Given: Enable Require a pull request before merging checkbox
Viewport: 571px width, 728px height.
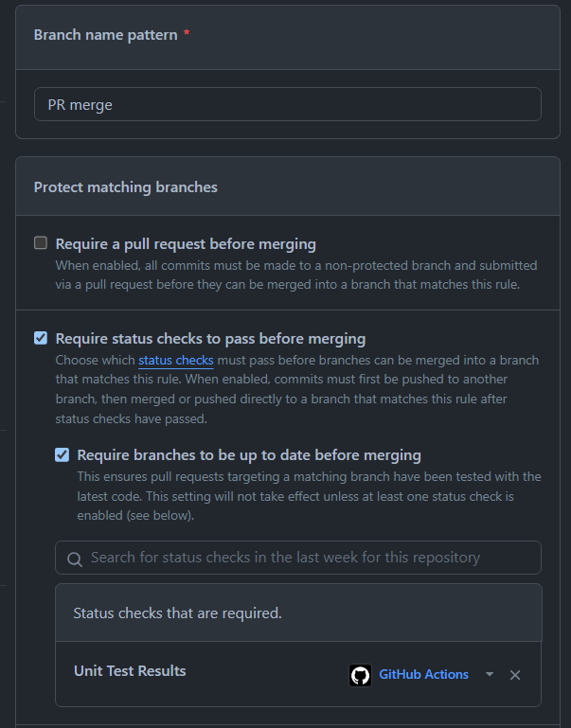Looking at the screenshot, I should pos(41,243).
